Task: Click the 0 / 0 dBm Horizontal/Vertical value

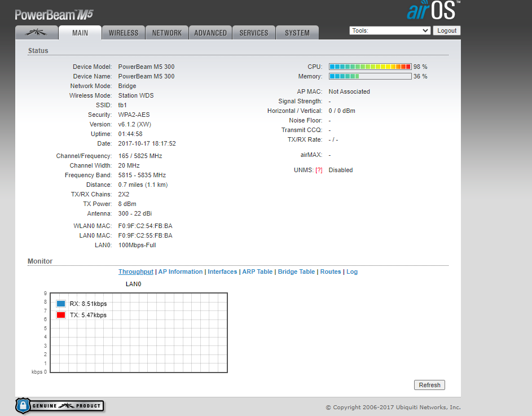Action: point(342,111)
